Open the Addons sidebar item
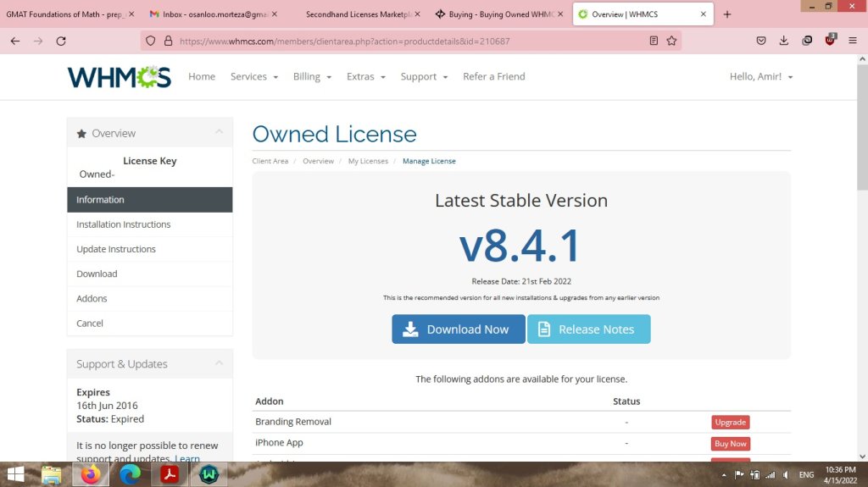Screen dimensions: 868x487 (x=149, y=298)
